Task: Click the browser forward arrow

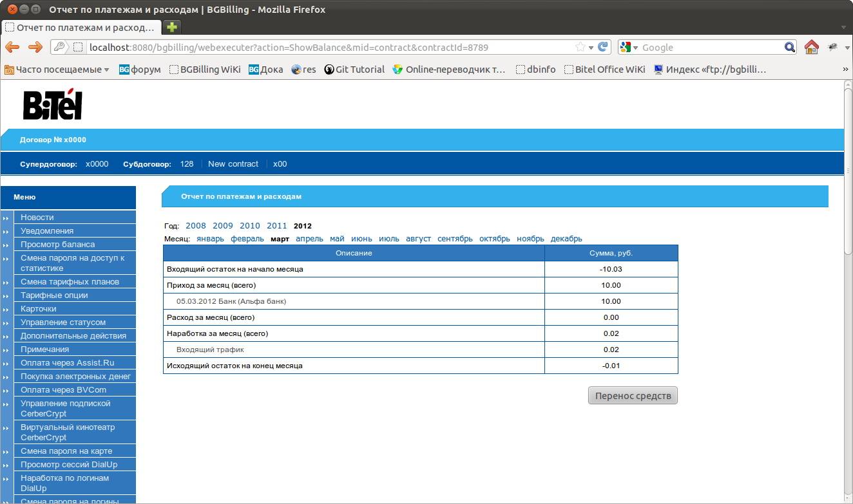Action: click(x=35, y=47)
